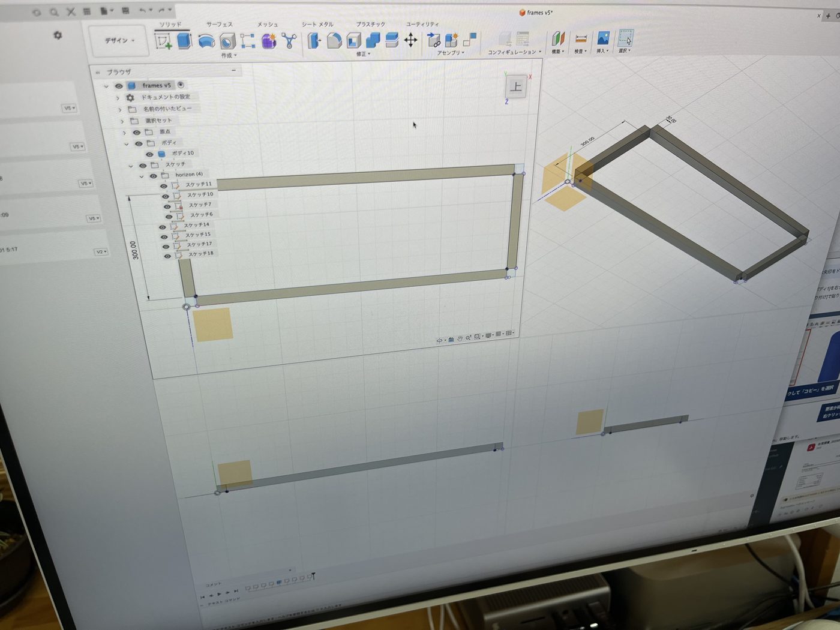Switch to the シート メタル tab
Viewport: 840px width, 630px height.
(317, 25)
